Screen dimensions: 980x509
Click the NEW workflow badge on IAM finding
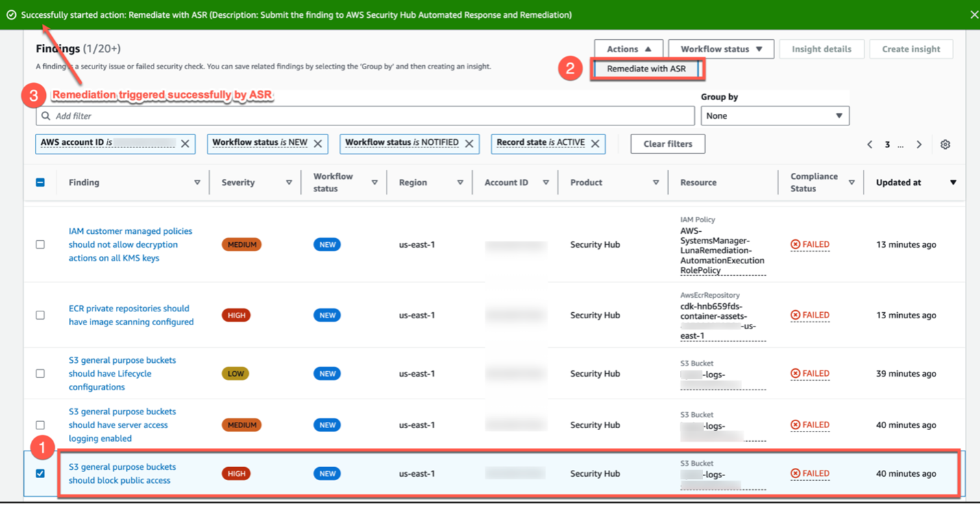pos(327,244)
